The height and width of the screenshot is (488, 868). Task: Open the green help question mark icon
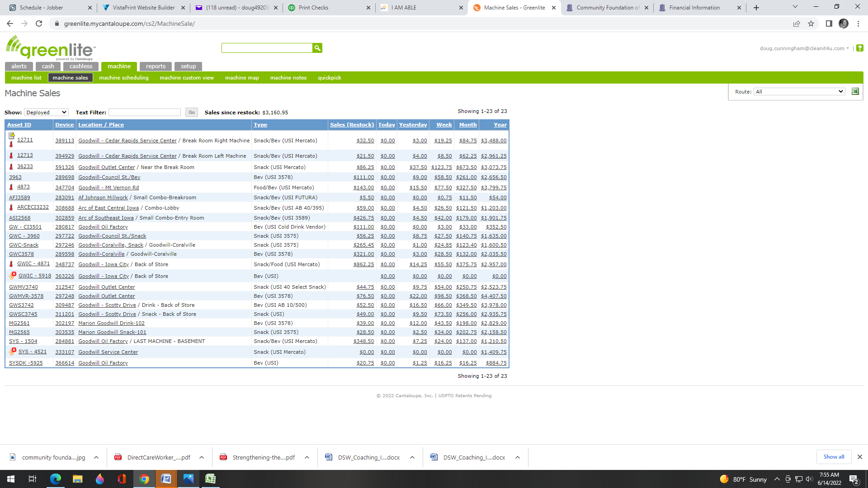(x=860, y=48)
